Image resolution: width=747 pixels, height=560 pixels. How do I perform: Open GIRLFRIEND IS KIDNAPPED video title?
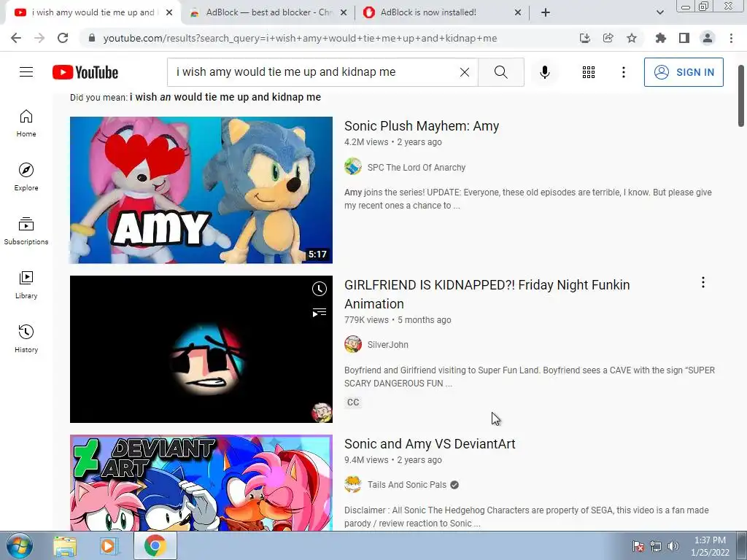(x=487, y=295)
